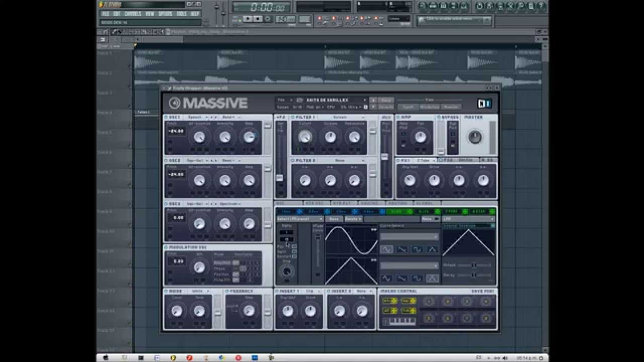Click Filter 1 Resonance knob
Screen dimensions: 644x362
click(355, 137)
